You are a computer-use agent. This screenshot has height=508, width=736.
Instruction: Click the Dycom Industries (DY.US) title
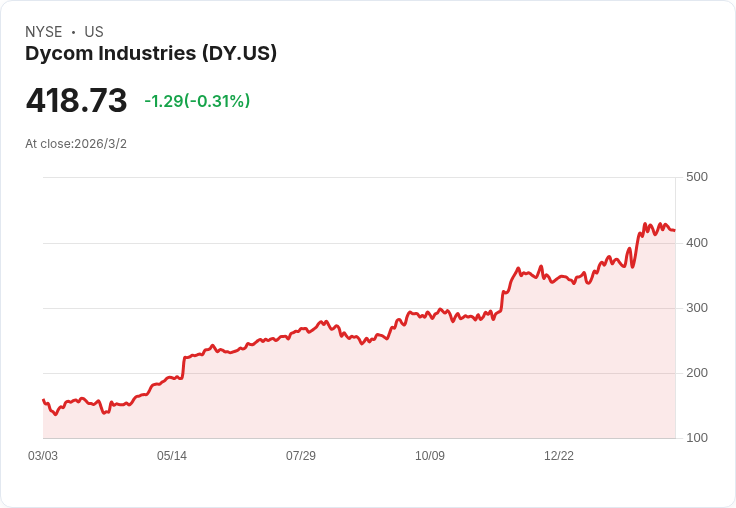click(x=151, y=54)
